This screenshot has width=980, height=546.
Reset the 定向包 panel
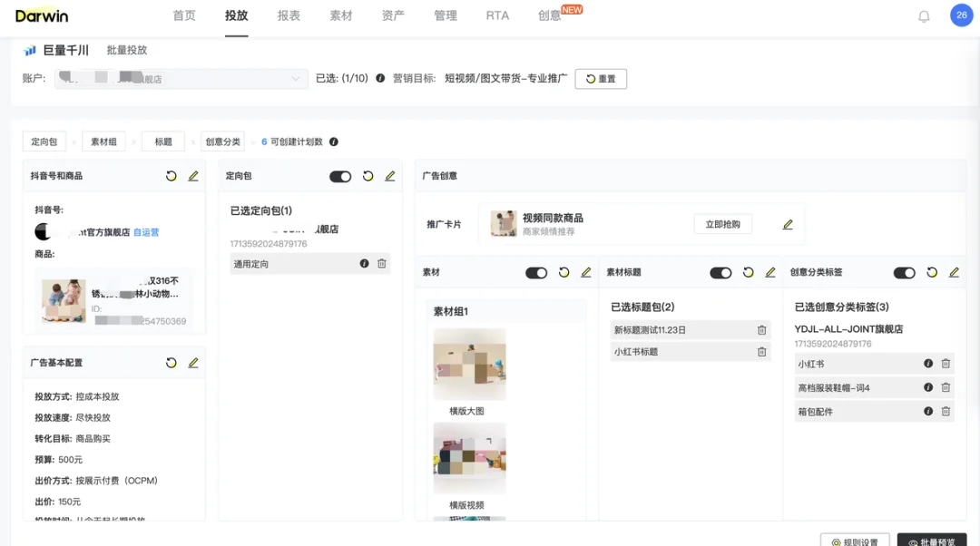pyautogui.click(x=368, y=176)
